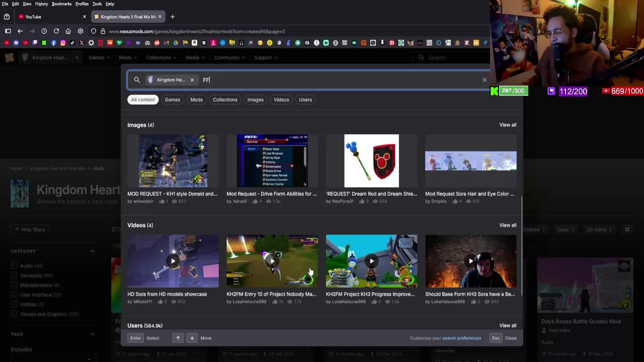Image resolution: width=644 pixels, height=362 pixels.
Task: Open the History menu in menu bar
Action: tap(41, 4)
